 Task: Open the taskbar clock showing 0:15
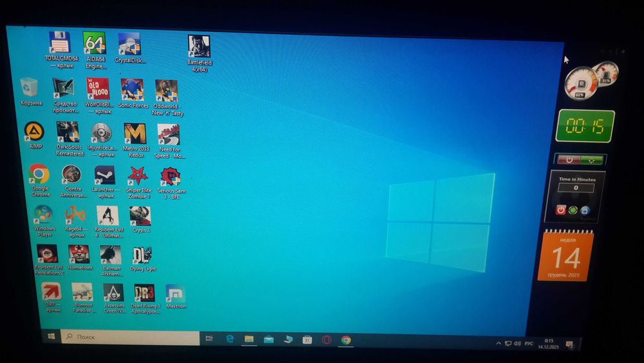[x=549, y=344]
